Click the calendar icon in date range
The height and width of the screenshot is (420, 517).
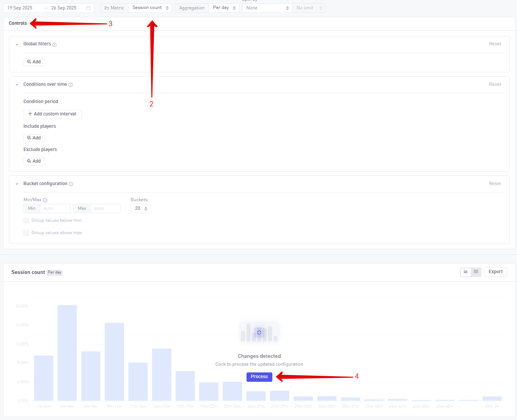pyautogui.click(x=88, y=8)
